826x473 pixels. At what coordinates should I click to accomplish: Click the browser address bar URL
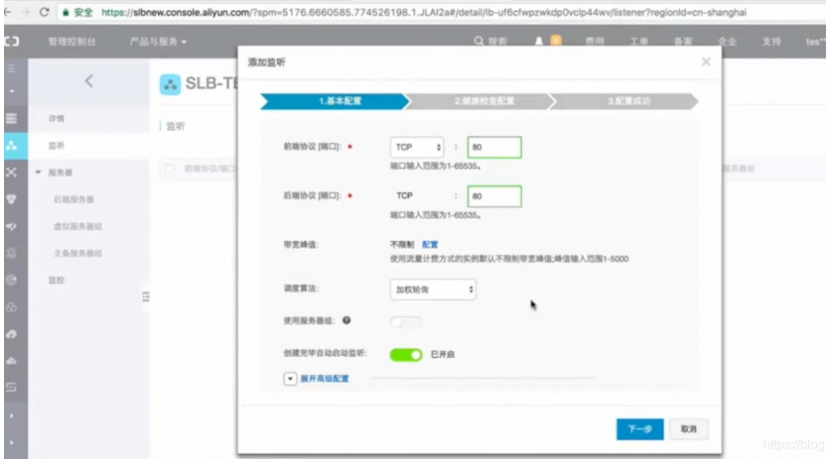(424, 12)
